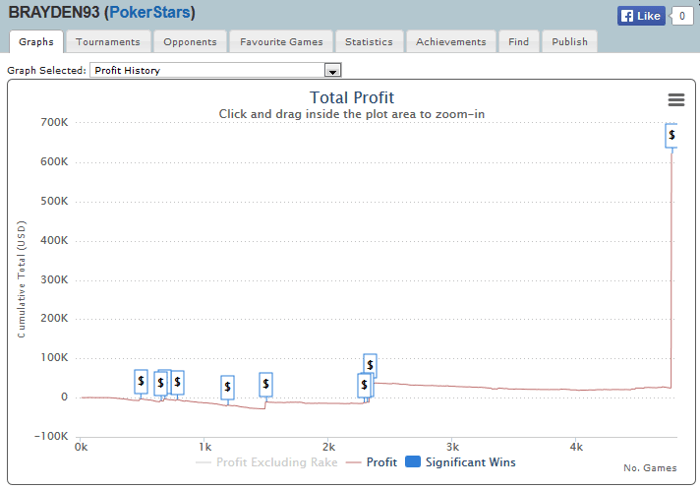Click the 2k x-axis label
700x489 pixels.
point(329,447)
